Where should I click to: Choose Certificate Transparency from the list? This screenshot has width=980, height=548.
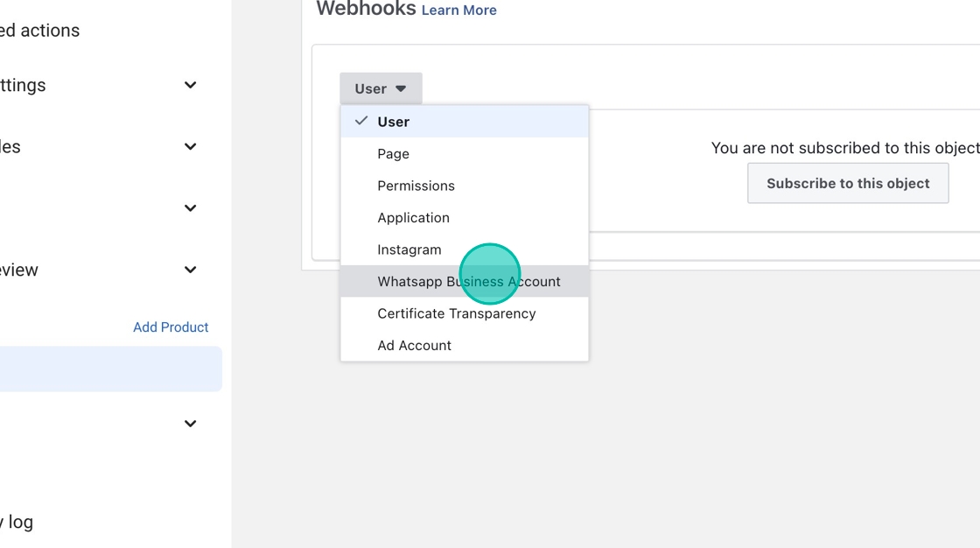[456, 313]
